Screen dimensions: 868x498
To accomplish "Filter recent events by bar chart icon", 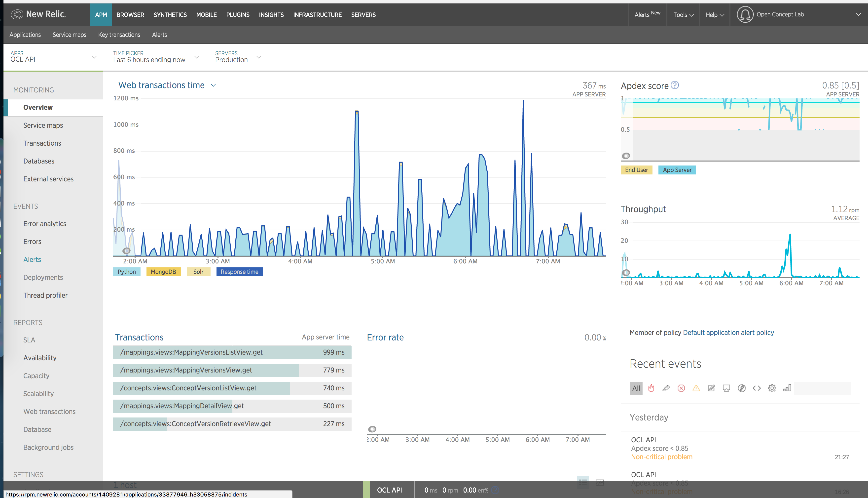I will point(787,388).
